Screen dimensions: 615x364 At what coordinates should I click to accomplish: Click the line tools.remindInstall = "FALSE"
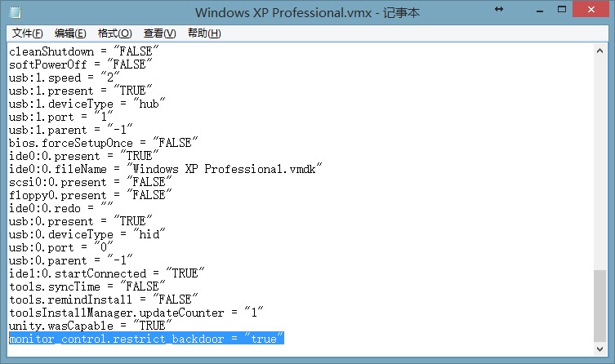click(103, 300)
